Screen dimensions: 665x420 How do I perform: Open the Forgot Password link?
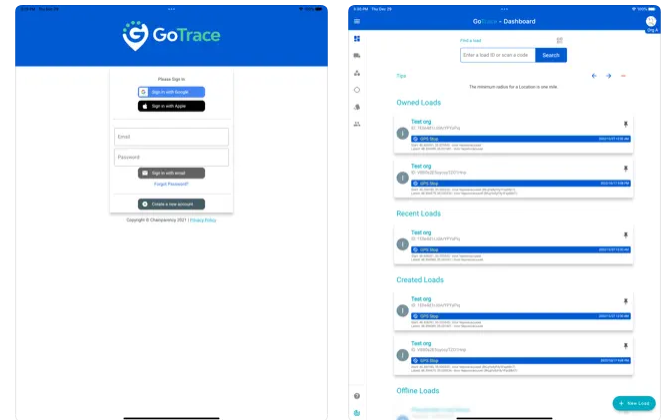[171, 184]
